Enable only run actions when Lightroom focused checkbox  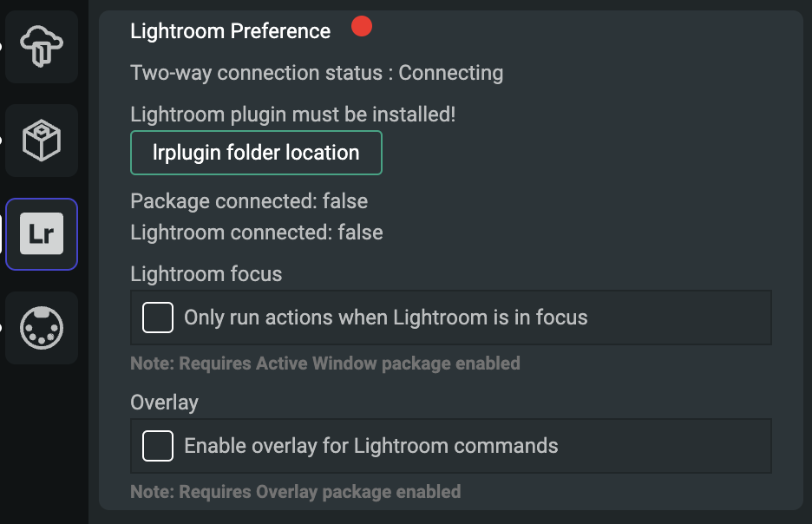point(158,318)
